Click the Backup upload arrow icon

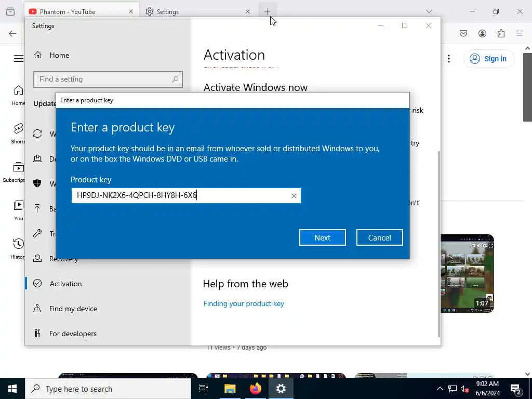click(x=37, y=208)
